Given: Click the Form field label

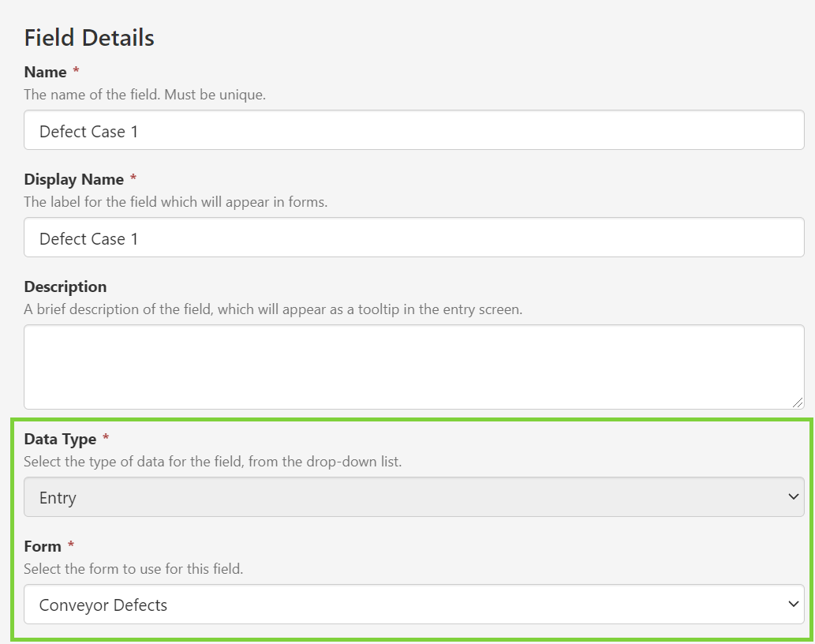Looking at the screenshot, I should pyautogui.click(x=43, y=547).
